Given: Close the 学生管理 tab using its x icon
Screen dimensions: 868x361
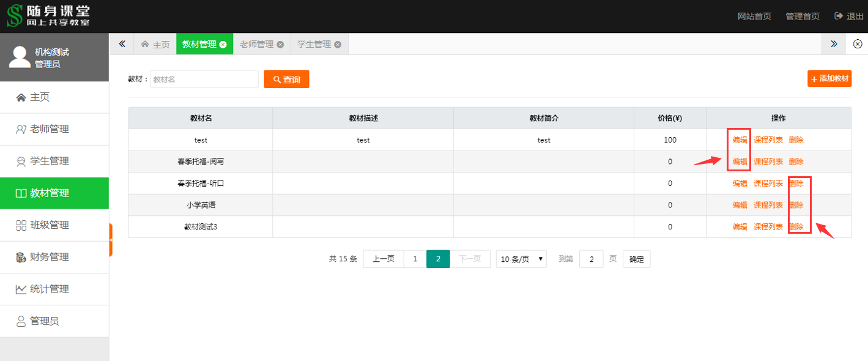Looking at the screenshot, I should (338, 45).
